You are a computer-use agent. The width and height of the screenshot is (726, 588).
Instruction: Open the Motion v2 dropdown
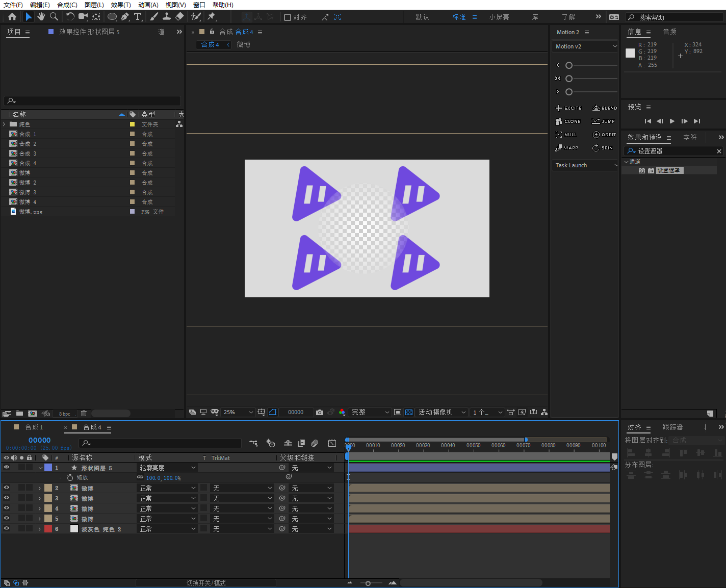click(586, 46)
